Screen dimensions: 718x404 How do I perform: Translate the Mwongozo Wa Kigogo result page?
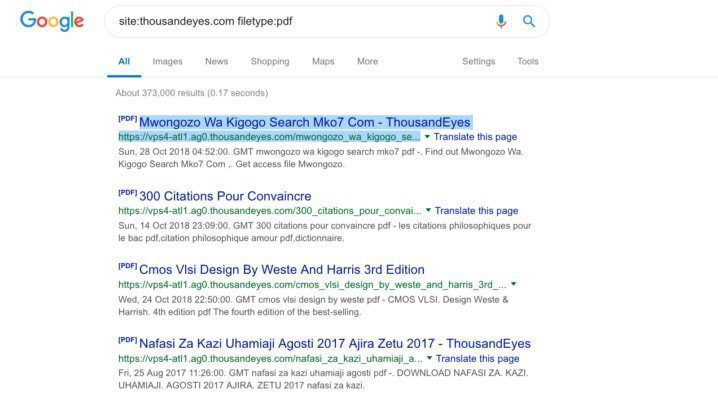point(477,137)
